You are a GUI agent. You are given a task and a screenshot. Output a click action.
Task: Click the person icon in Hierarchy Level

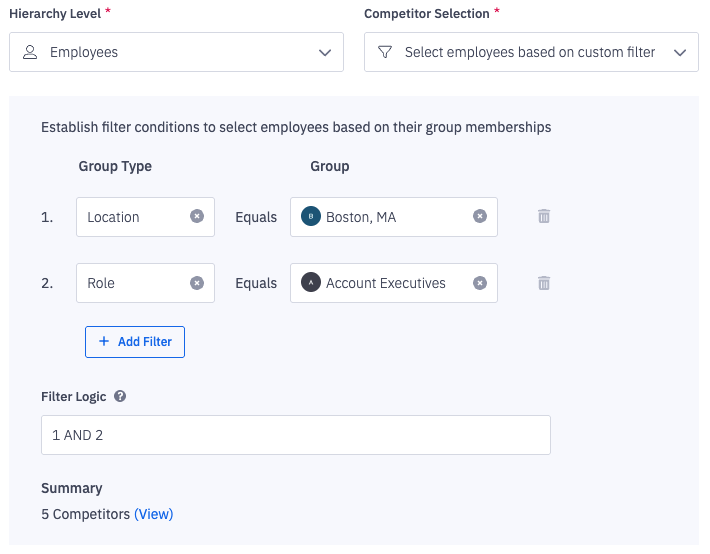30,52
